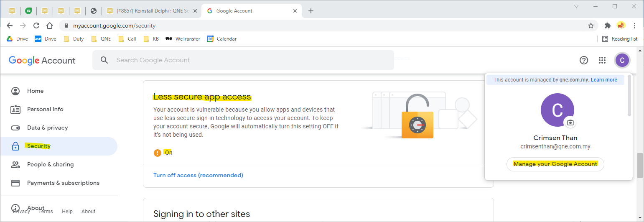Click the account popup scrollbar
644x222 pixels.
pos(629,97)
